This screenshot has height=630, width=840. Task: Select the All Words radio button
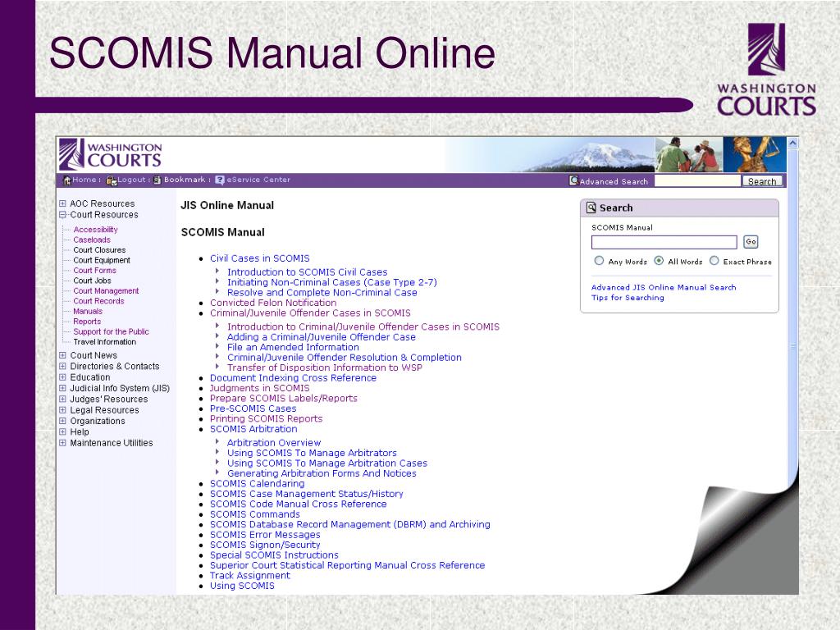pos(659,261)
